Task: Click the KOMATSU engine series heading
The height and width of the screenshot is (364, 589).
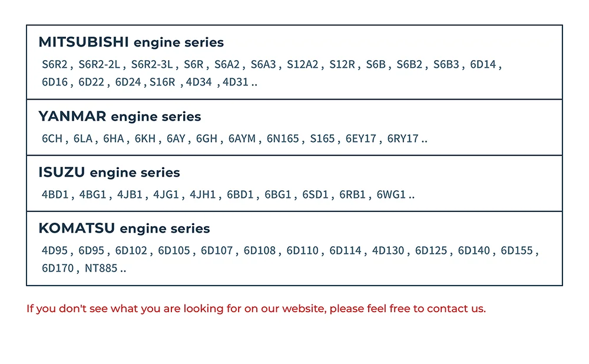Action: coord(124,229)
